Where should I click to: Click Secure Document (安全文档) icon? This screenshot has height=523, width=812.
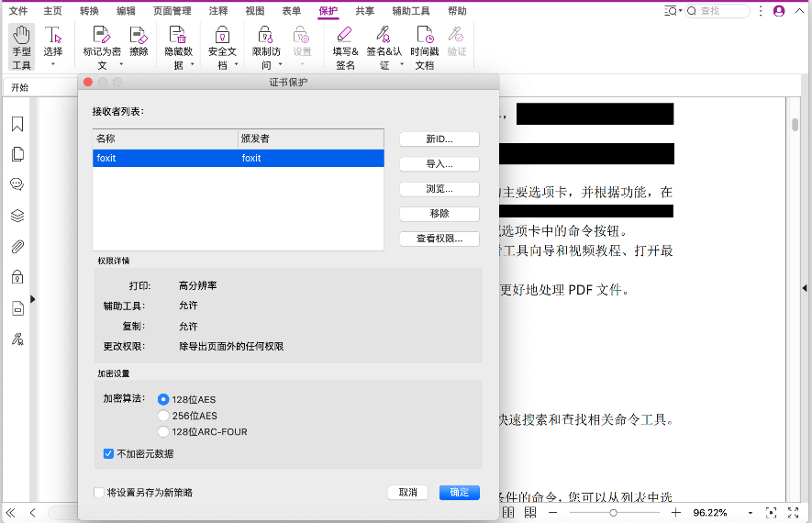click(222, 35)
